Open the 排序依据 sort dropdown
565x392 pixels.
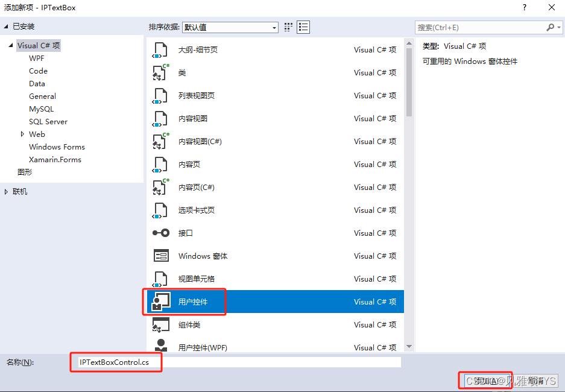[230, 27]
